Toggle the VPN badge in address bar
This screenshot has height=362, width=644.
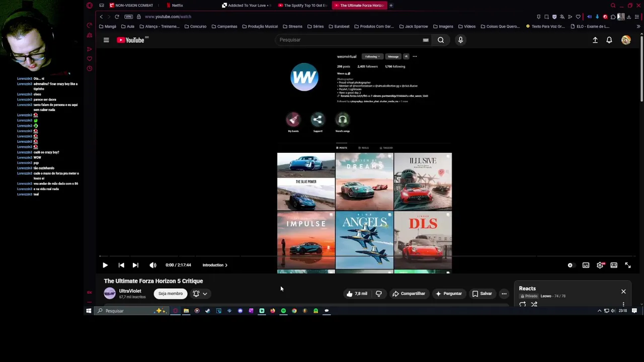(129, 17)
